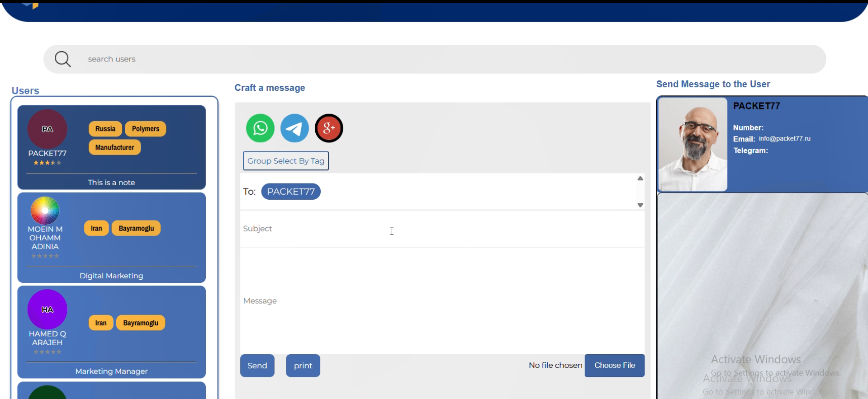
Task: Click the purple HA avatar circle
Action: (x=47, y=310)
